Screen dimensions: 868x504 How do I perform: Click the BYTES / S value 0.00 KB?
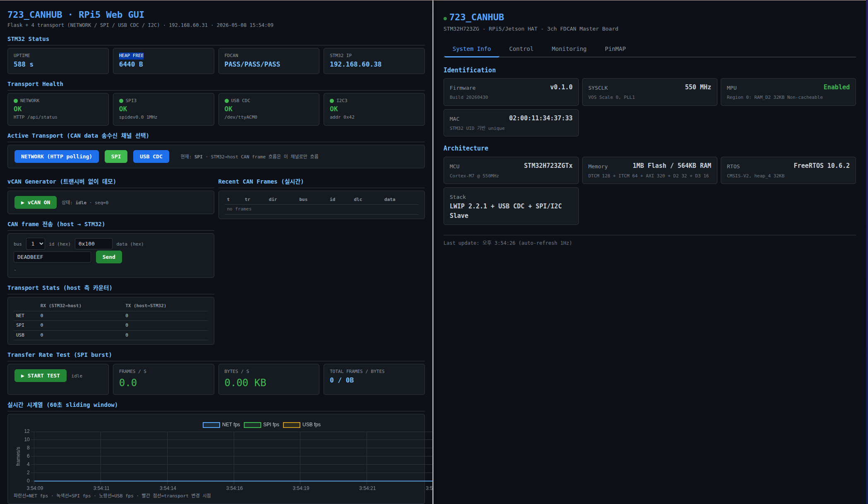[x=245, y=383]
